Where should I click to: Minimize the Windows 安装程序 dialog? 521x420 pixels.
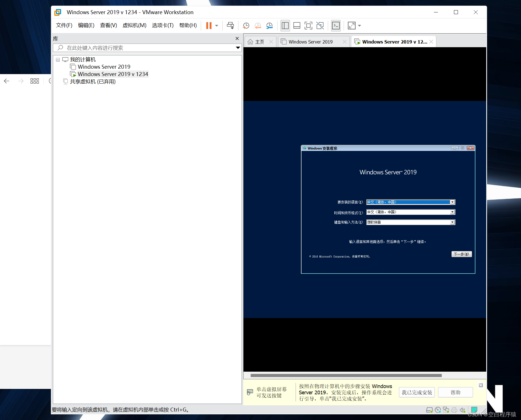coord(455,148)
